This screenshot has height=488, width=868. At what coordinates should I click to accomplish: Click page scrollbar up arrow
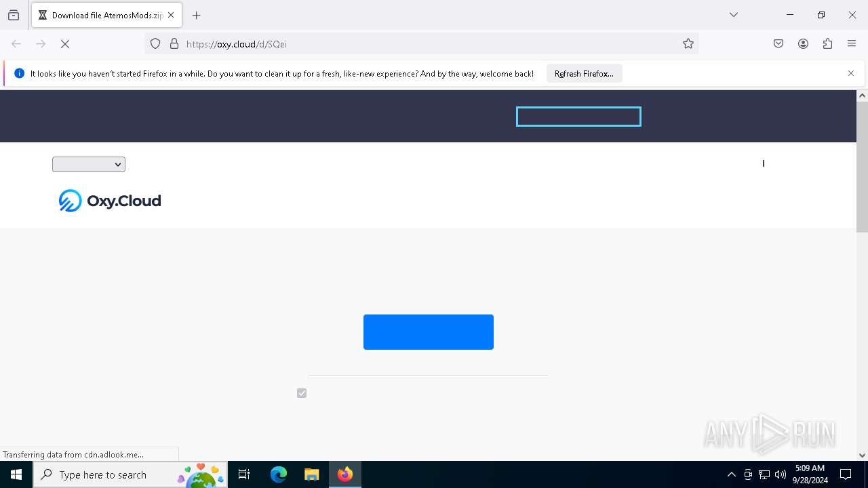tap(862, 96)
